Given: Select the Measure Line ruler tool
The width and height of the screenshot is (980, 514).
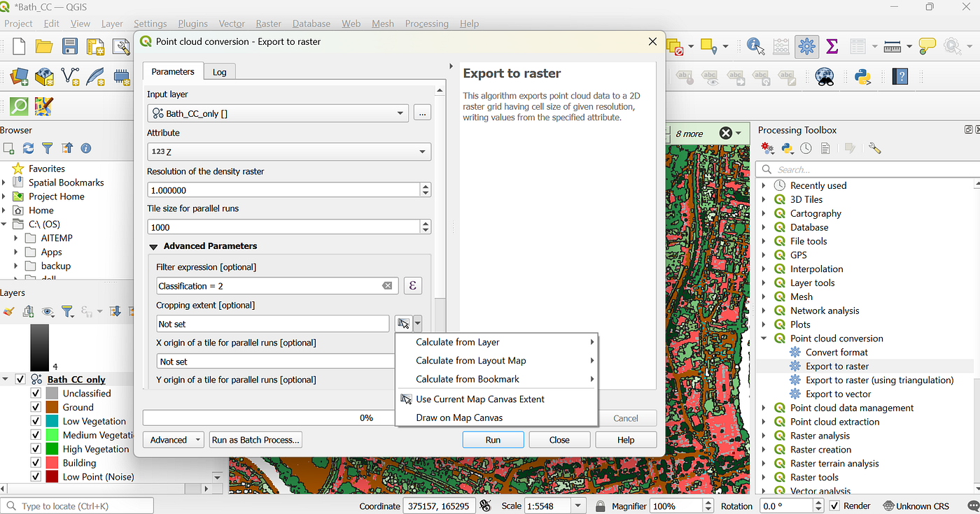Looking at the screenshot, I should (x=892, y=46).
